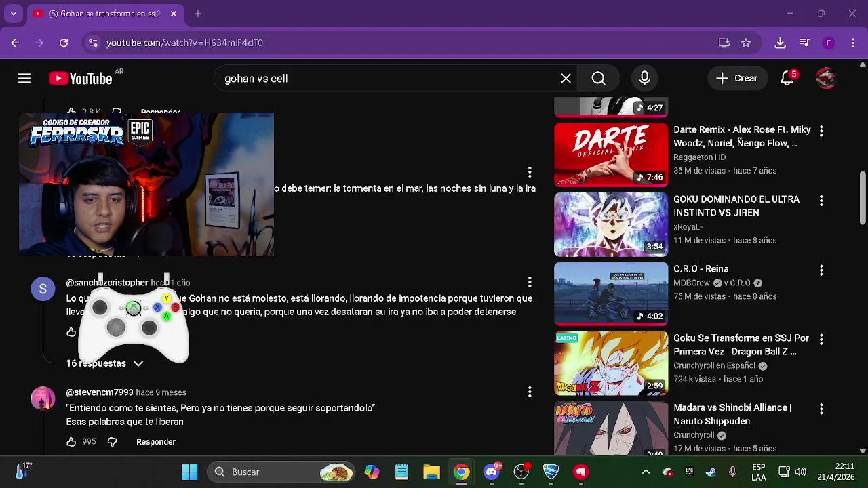Close the Gohan YouTube tab
Viewport: 868px width, 488px height.
[x=174, y=14]
